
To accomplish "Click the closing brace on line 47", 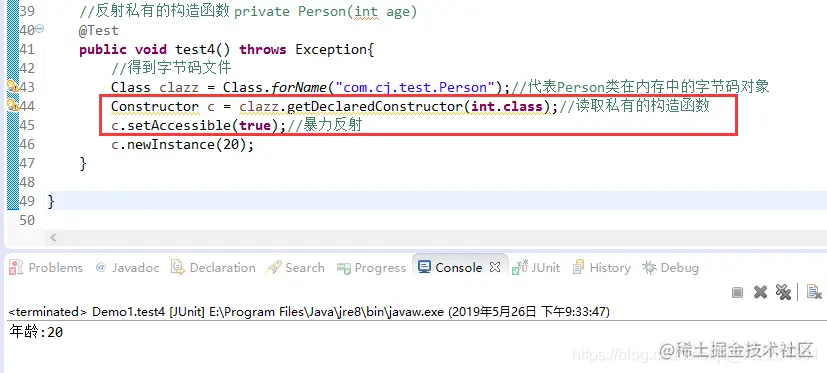I will tap(83, 164).
